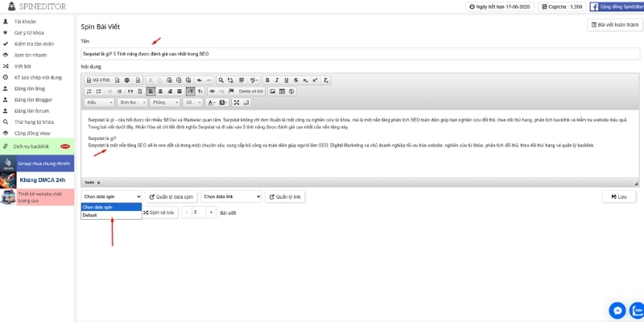Toggle italic formatting

point(277,80)
